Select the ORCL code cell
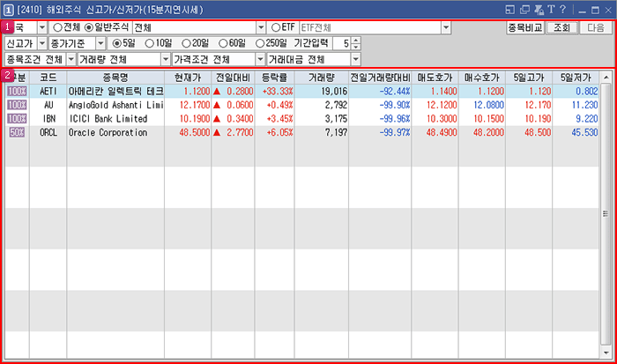The height and width of the screenshot is (364, 617). [x=48, y=132]
